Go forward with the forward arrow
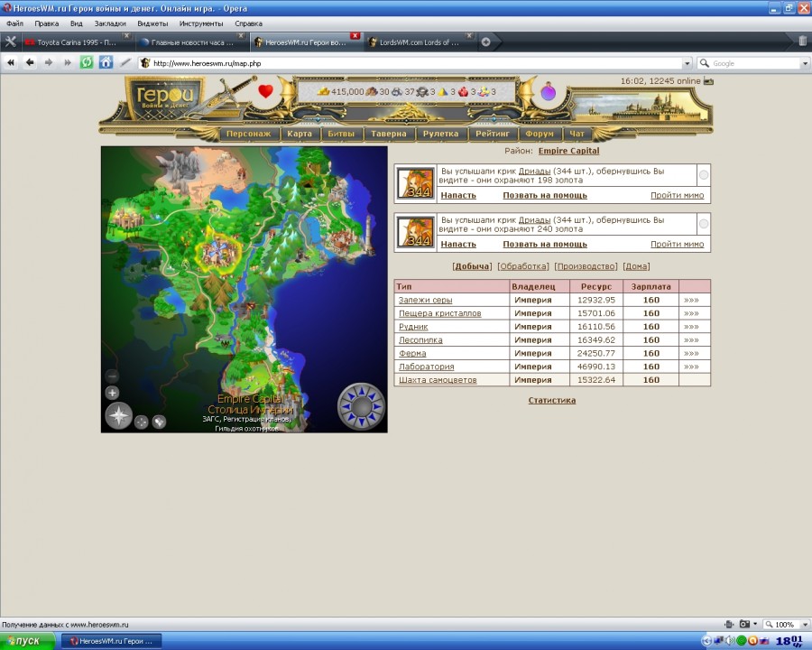 tap(49, 62)
